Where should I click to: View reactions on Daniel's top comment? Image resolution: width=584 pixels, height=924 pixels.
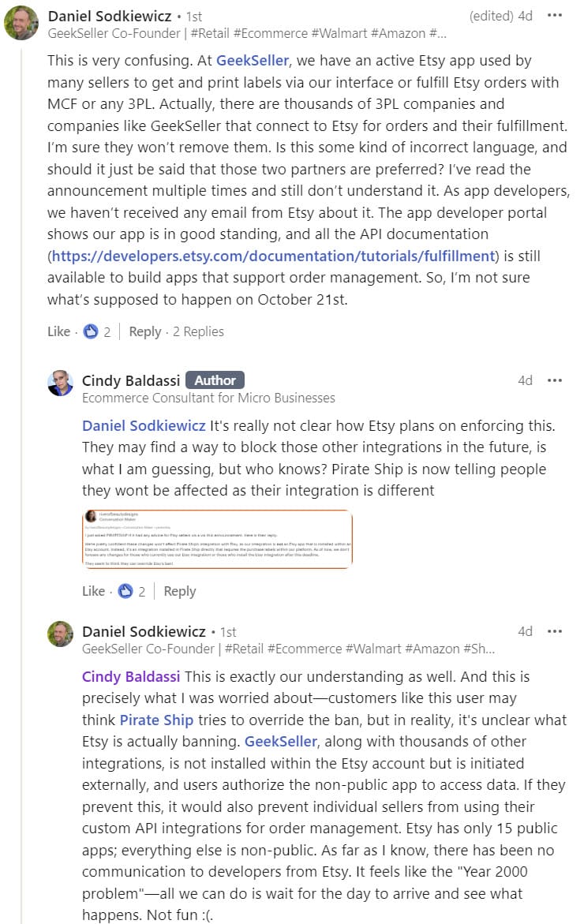point(97,331)
